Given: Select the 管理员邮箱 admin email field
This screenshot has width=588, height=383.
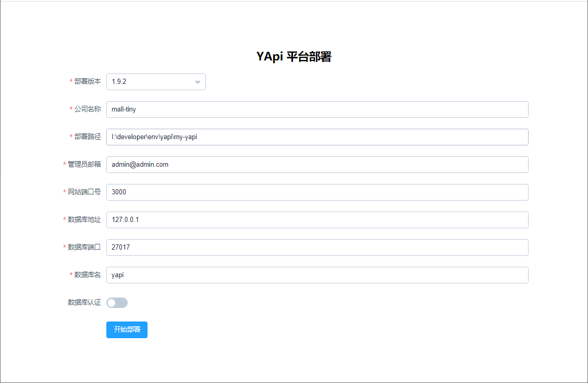Looking at the screenshot, I should click(x=317, y=165).
